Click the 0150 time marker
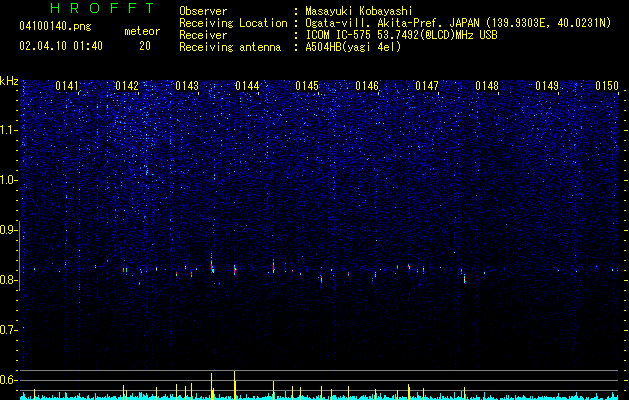Image resolution: width=629 pixels, height=400 pixels. 607,86
